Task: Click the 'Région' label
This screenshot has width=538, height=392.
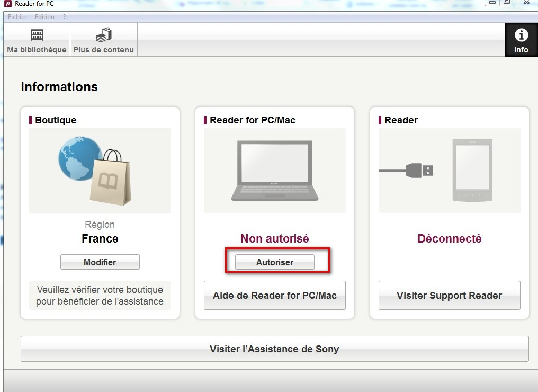Action: pos(100,225)
